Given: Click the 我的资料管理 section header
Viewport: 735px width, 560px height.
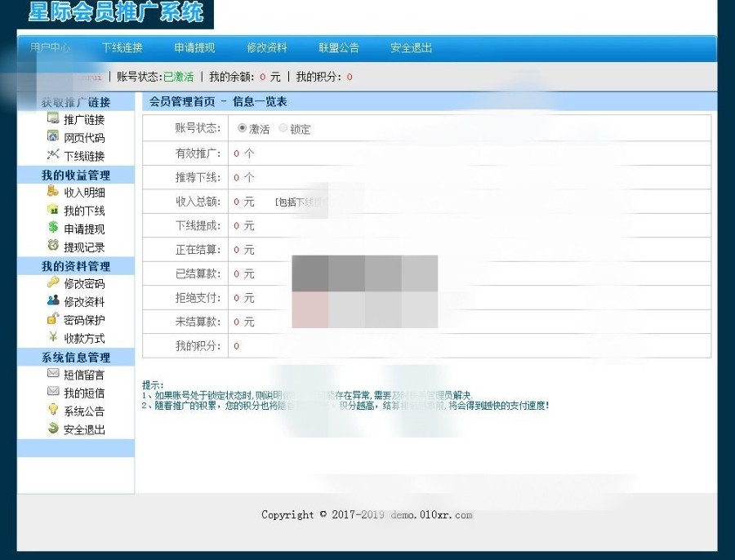Looking at the screenshot, I should tap(76, 266).
